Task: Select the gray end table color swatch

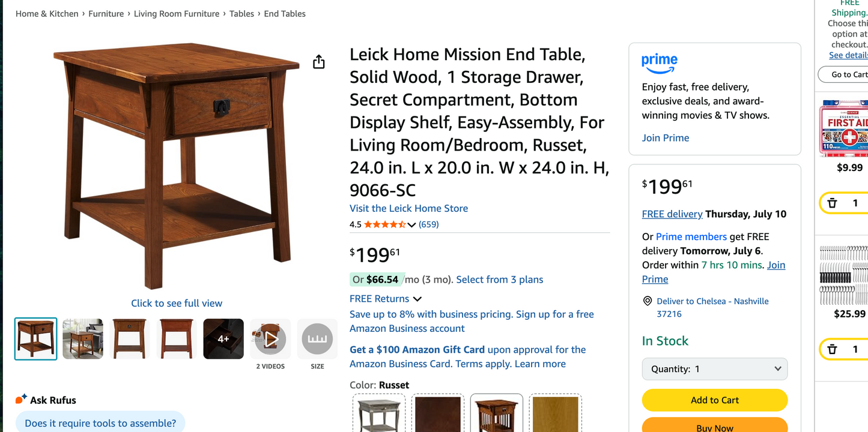Action: [x=378, y=414]
